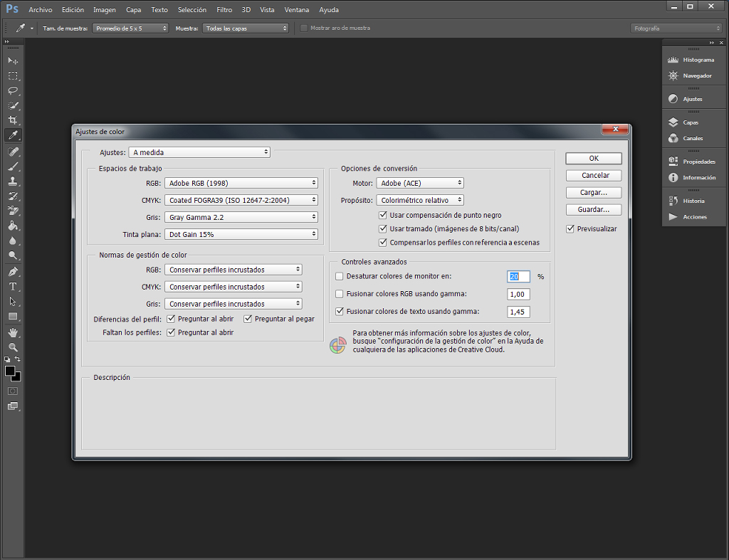This screenshot has height=560, width=729.
Task: Open the Propiedades panel
Action: 691,162
